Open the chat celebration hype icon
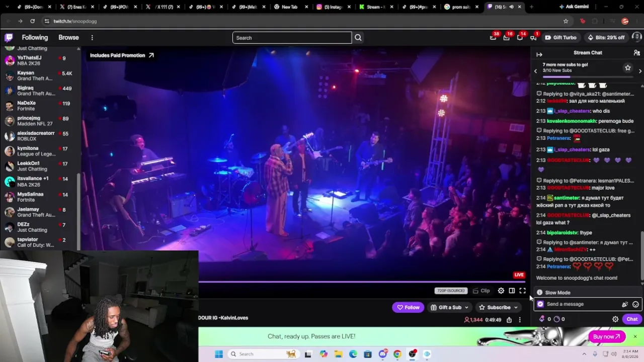The height and width of the screenshot is (362, 644). tap(625, 304)
